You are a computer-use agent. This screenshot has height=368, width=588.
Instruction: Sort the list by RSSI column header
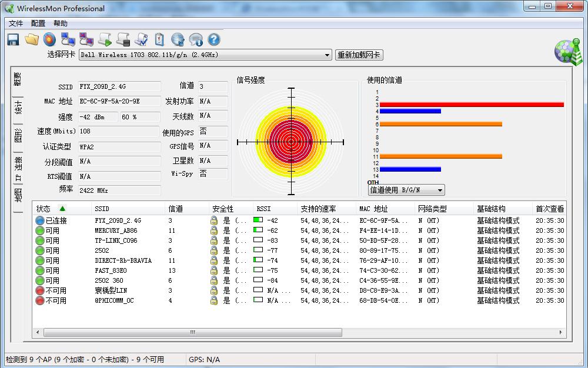[264, 209]
